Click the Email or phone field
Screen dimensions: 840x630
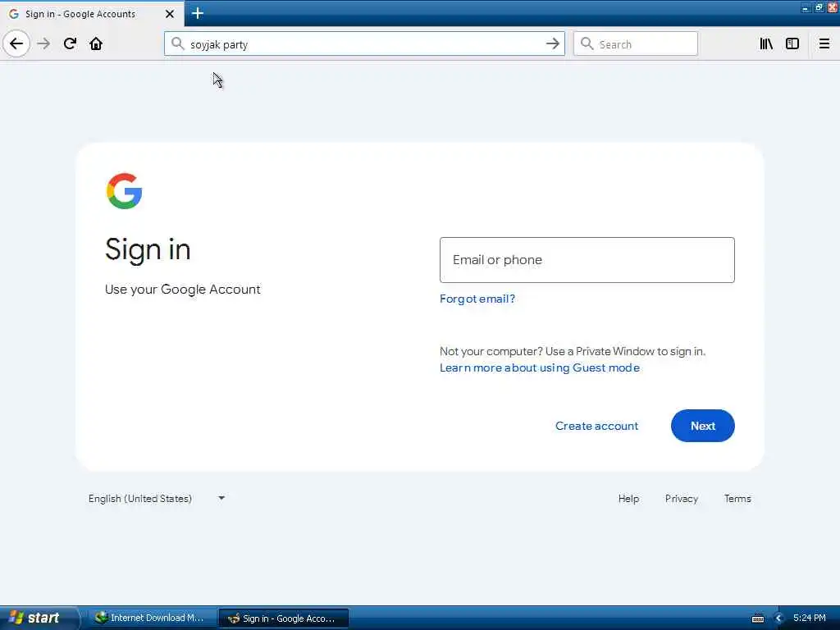click(x=587, y=260)
